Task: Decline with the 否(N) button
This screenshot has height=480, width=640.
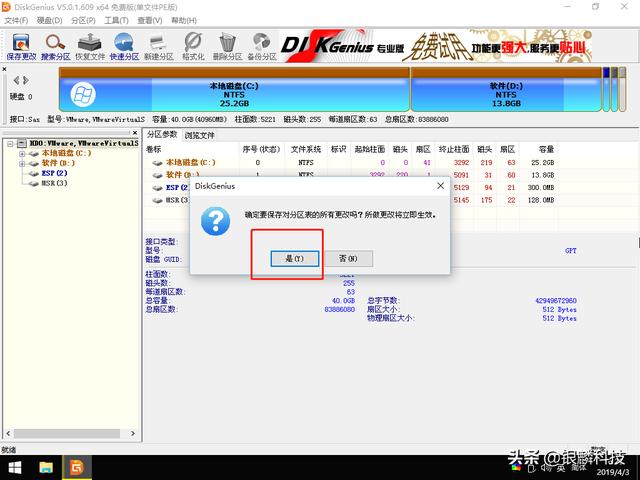Action: tap(348, 259)
